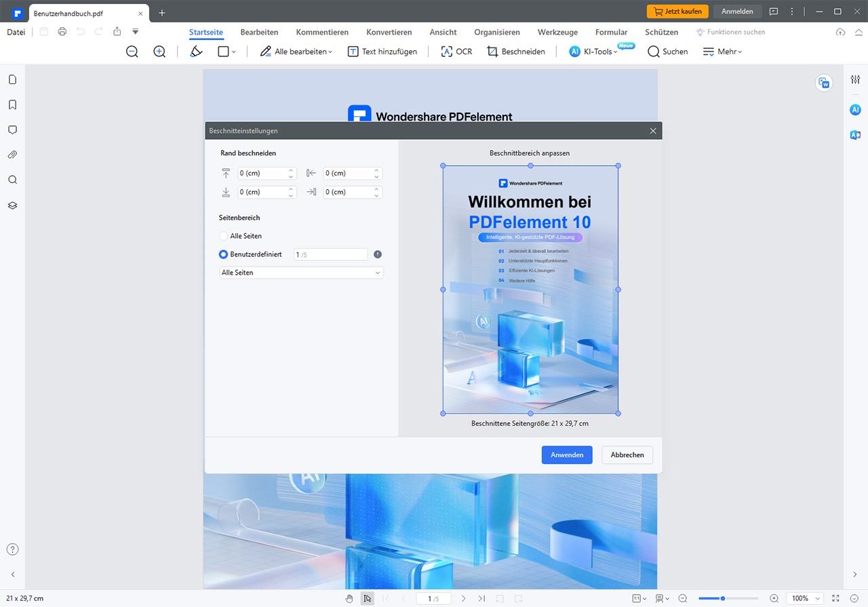Open the bookmarks panel
This screenshot has height=607, width=868.
click(12, 104)
